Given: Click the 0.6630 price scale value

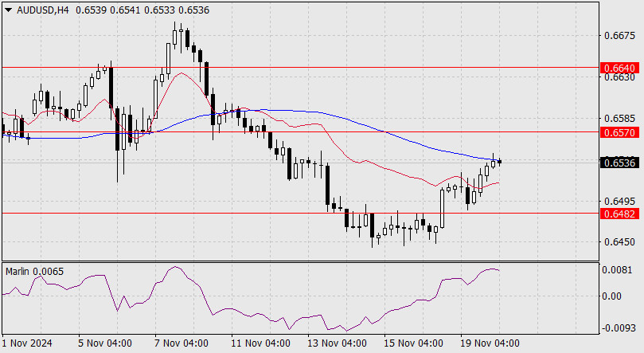Looking at the screenshot, I should pyautogui.click(x=619, y=77).
